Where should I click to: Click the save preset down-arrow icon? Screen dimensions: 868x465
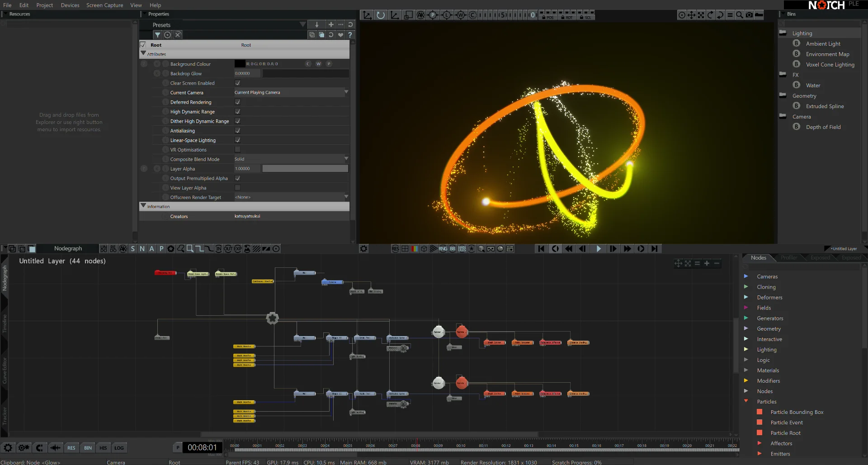(316, 24)
